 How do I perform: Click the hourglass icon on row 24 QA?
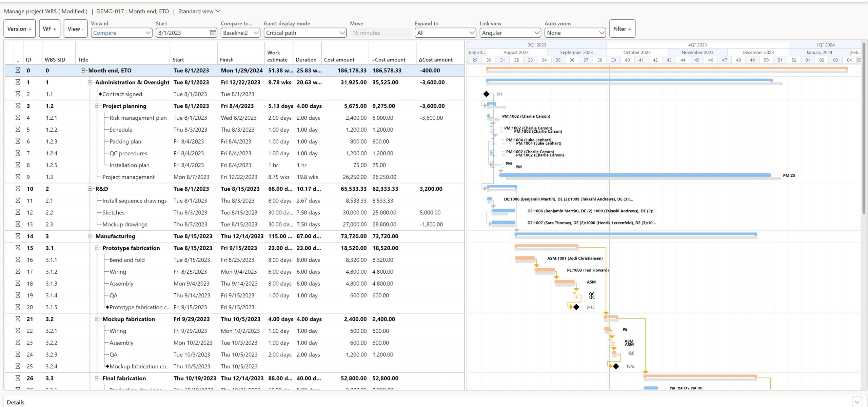[x=18, y=354]
